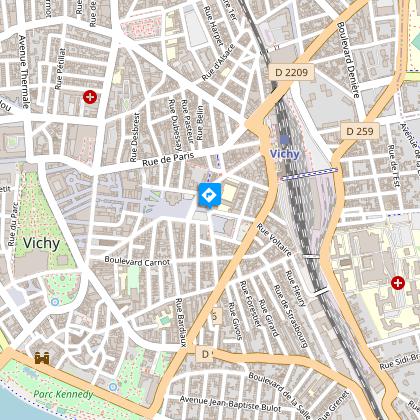Select the Boulevard Denière label

coord(349,60)
